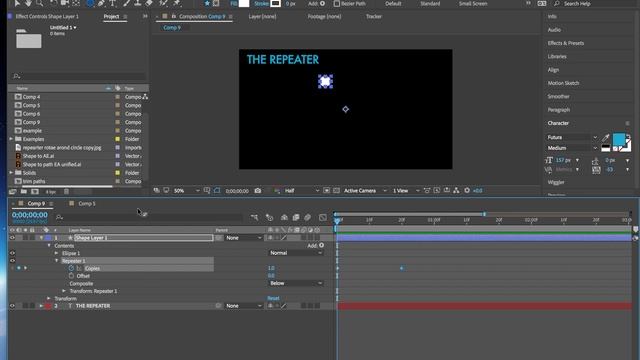Click the composition mini-flowchart icon
The image size is (640, 360).
[x=254, y=218]
